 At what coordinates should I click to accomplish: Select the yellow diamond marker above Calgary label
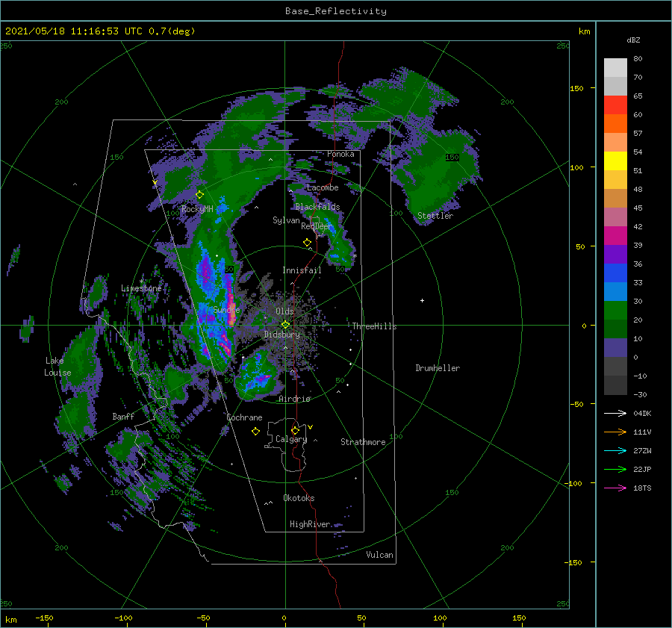(x=295, y=430)
